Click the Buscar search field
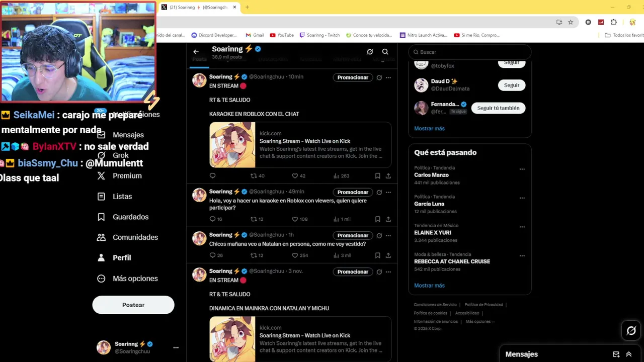Screen dimensions: 644x362 click(x=470, y=52)
